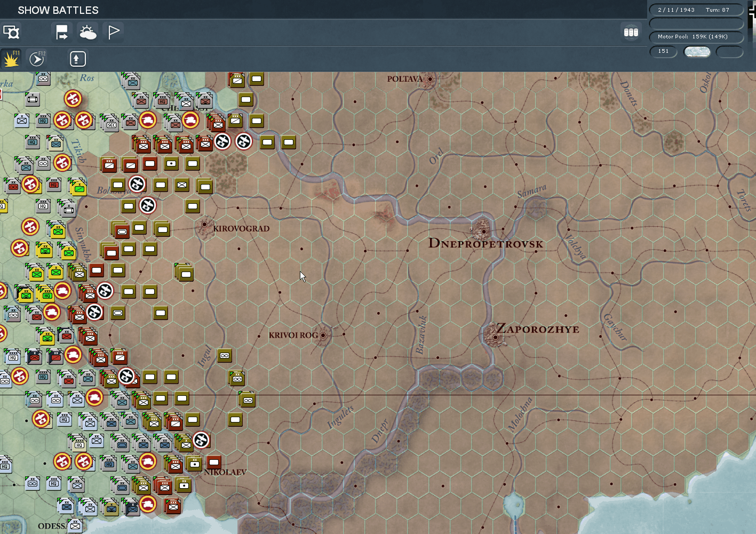Open the map display settings gear icon
The image size is (756, 534).
pyautogui.click(x=11, y=33)
